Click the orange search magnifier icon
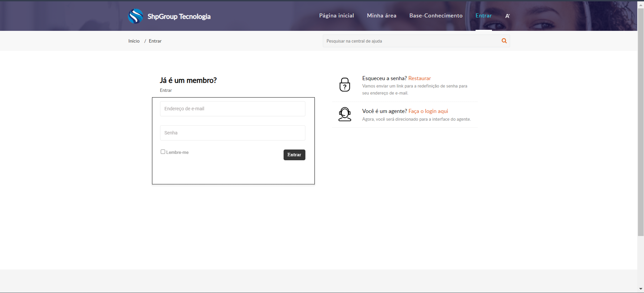 point(504,41)
